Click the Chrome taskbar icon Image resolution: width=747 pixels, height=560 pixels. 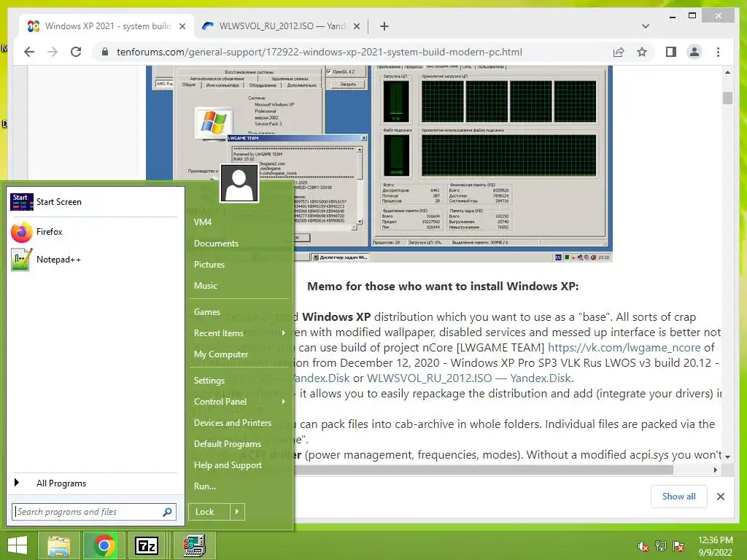104,545
